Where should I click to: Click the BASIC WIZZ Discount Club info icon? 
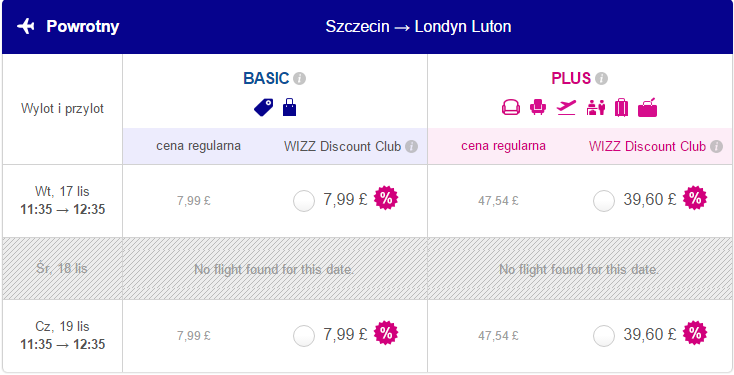click(x=411, y=147)
